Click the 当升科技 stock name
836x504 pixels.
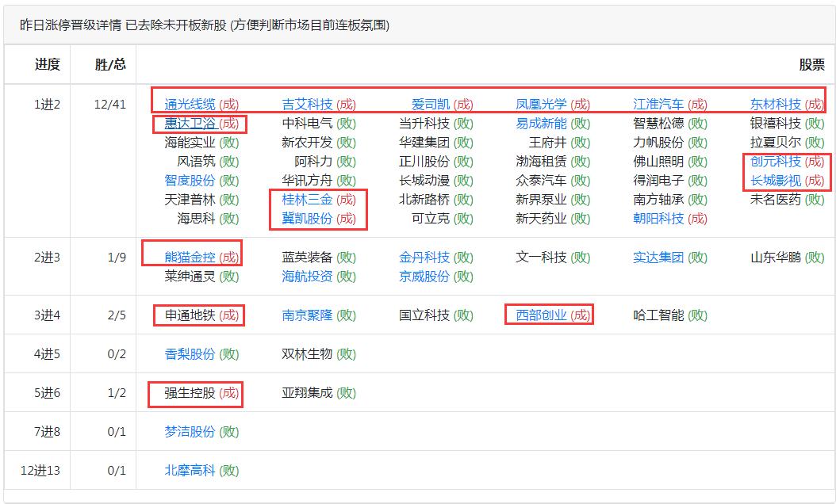(424, 124)
